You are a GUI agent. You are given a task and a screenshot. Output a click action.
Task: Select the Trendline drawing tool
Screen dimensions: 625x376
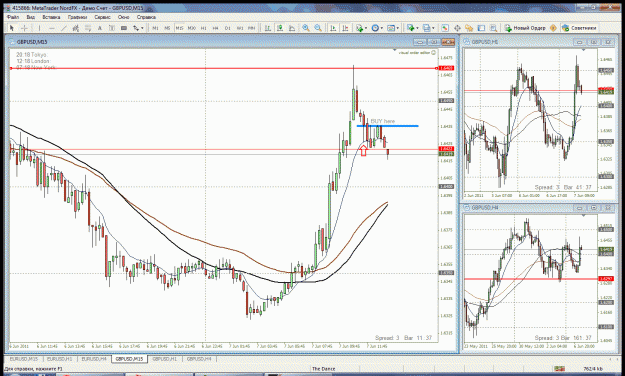coord(63,28)
